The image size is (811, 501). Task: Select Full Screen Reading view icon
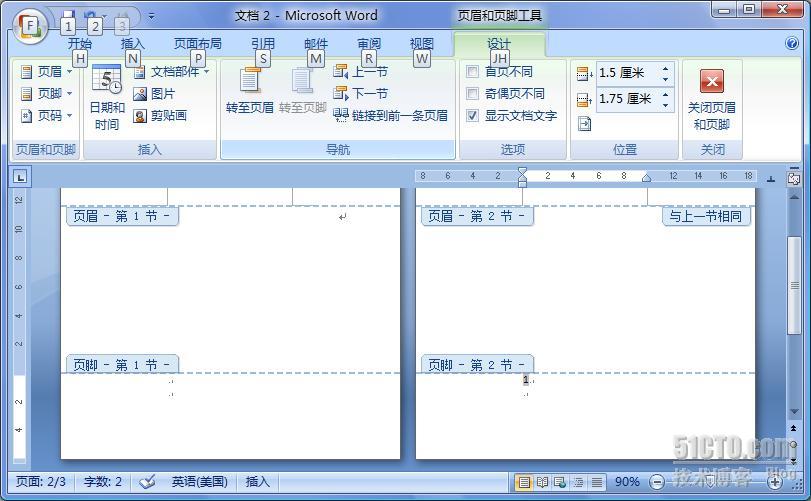542,482
